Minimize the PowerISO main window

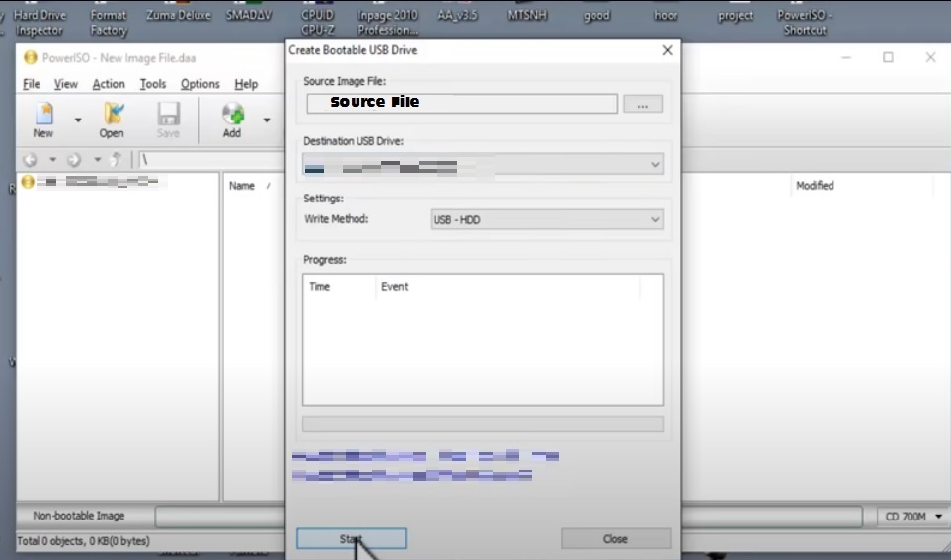(846, 57)
